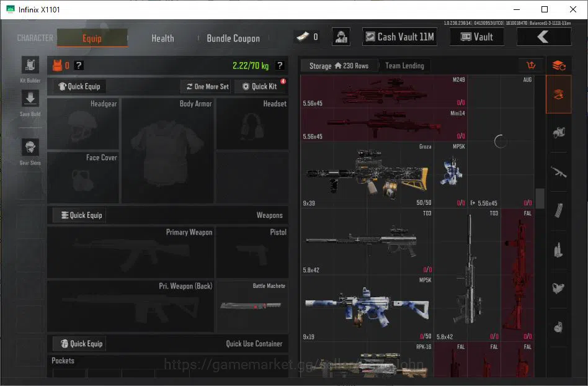Open the Cash Vault 11M button
Image resolution: width=588 pixels, height=386 pixels.
399,37
